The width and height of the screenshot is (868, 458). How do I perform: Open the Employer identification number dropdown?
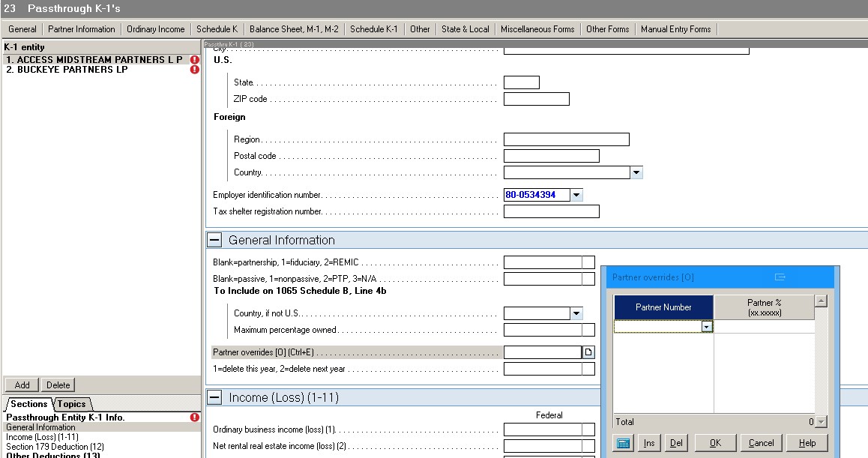click(577, 194)
